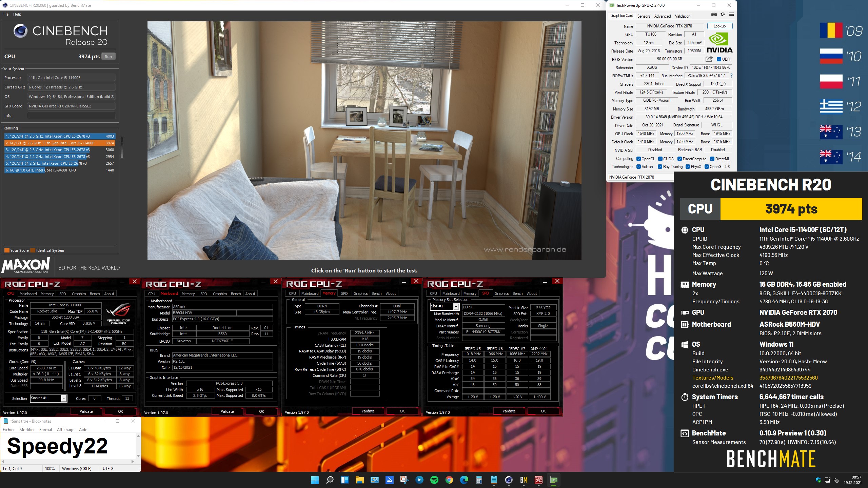This screenshot has height=488, width=868.
Task: Open the Windows Start menu
Action: [315, 480]
